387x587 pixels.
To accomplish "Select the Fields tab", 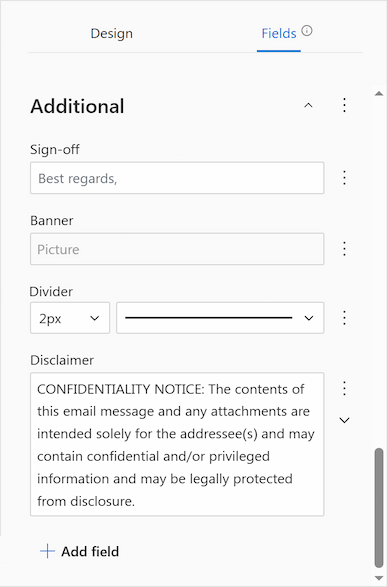I will tap(279, 33).
